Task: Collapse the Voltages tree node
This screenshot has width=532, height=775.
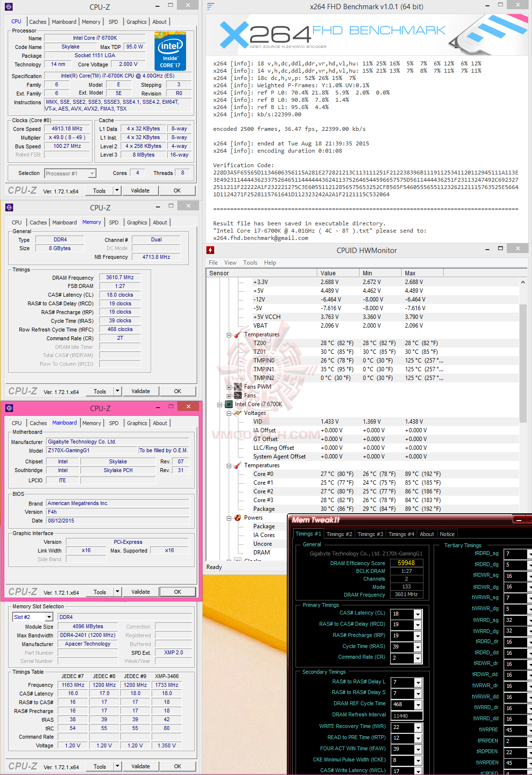Action: [x=229, y=413]
